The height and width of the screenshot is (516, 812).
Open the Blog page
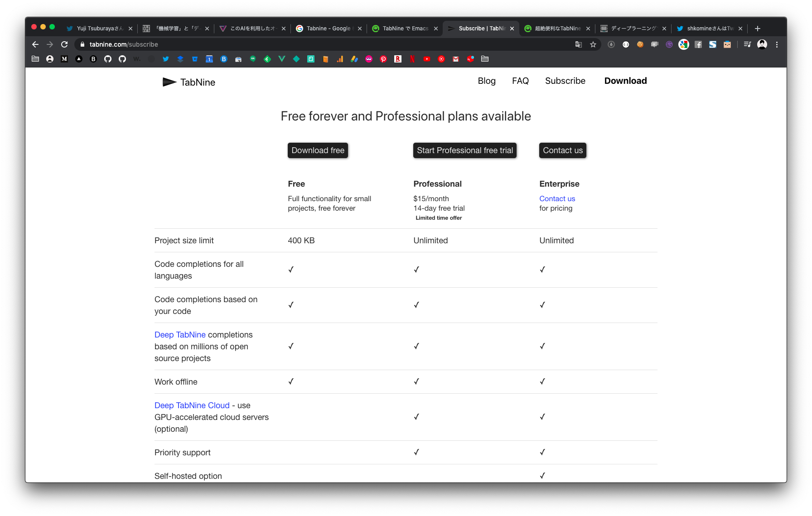click(487, 81)
